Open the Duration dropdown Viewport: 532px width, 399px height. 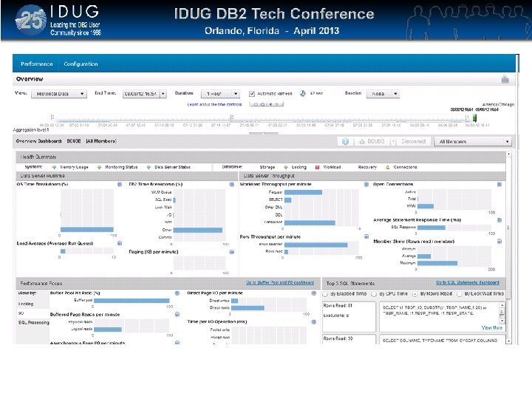[220, 94]
